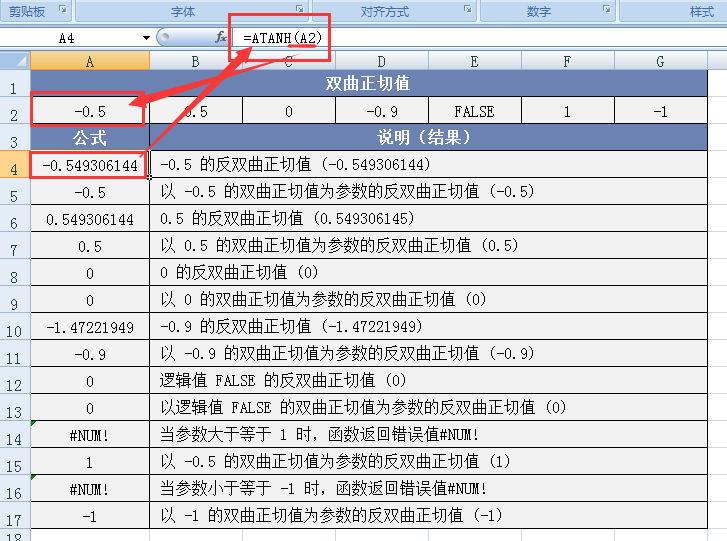
Task: Click description '-0.5 的反双曲正切值 (-0.549306144)'
Action: pyautogui.click(x=428, y=165)
